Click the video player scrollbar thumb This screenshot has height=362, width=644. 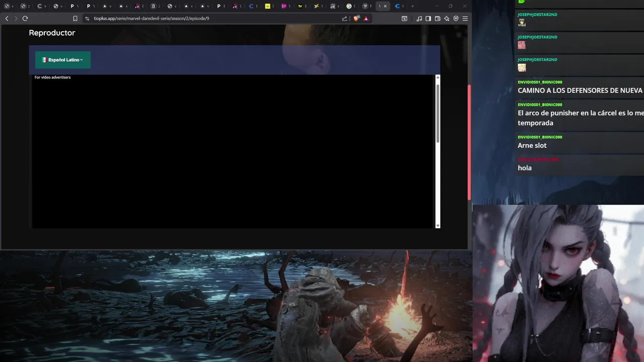[438, 113]
